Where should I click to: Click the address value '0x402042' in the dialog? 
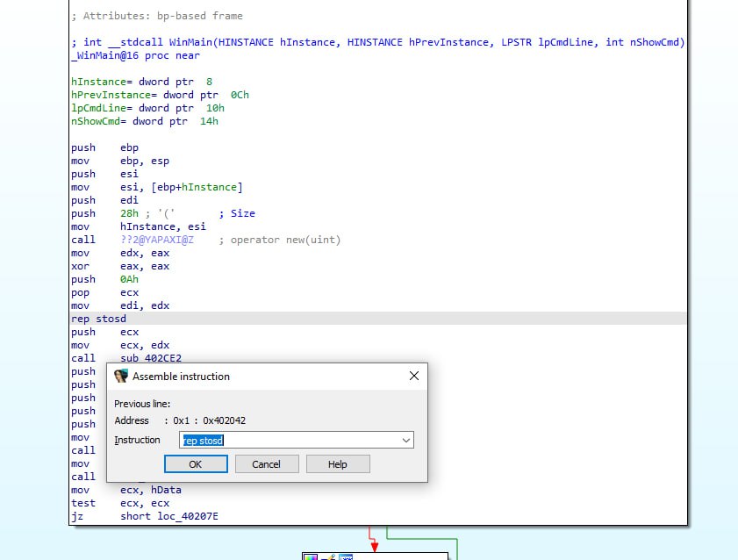coord(224,420)
